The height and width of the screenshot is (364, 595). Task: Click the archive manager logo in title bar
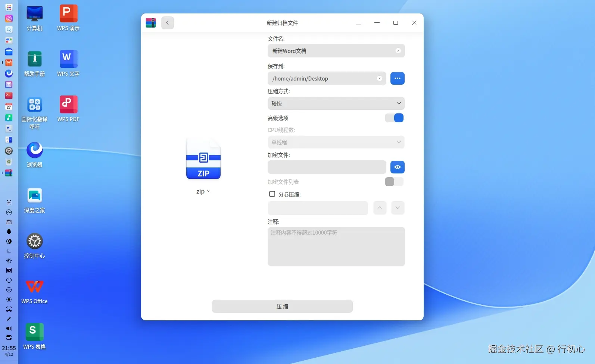(151, 23)
